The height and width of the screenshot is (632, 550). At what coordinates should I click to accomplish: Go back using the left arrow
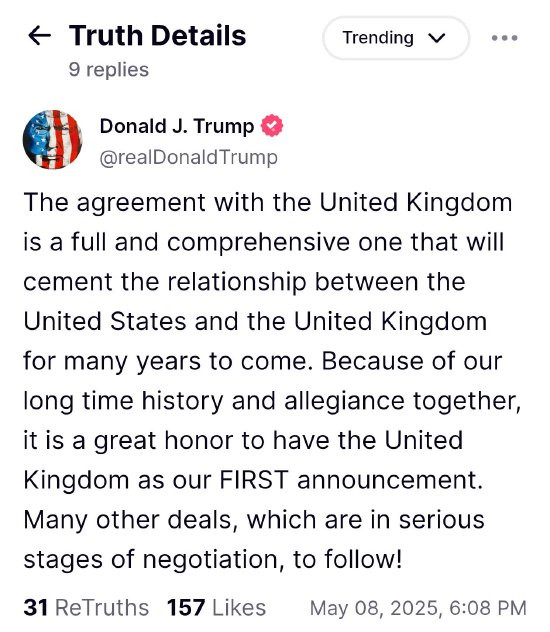point(39,35)
